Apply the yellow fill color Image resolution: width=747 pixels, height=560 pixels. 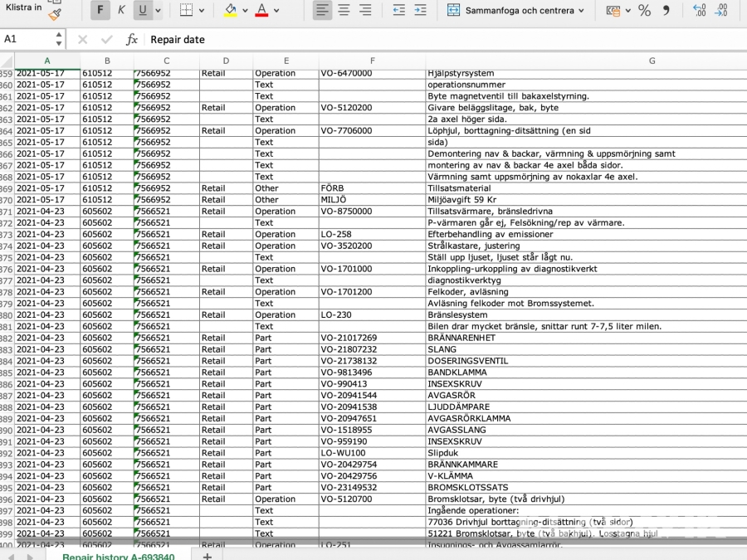[x=231, y=11]
